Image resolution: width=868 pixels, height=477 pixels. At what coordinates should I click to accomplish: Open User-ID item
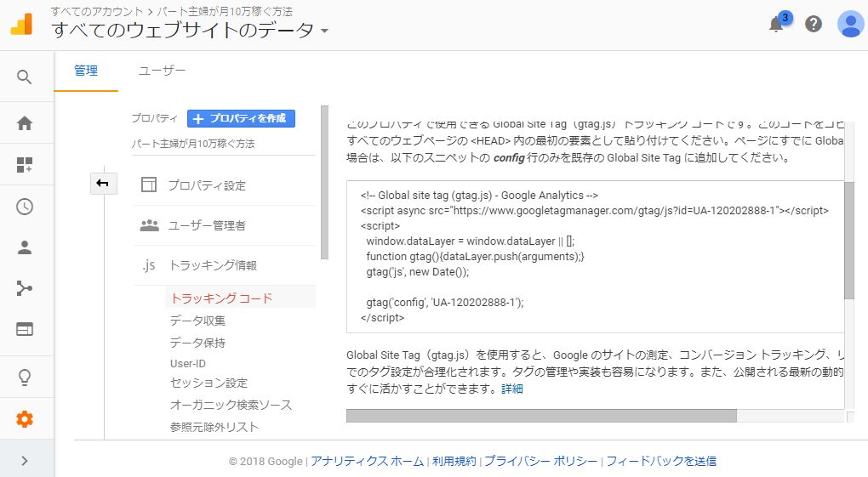(188, 364)
